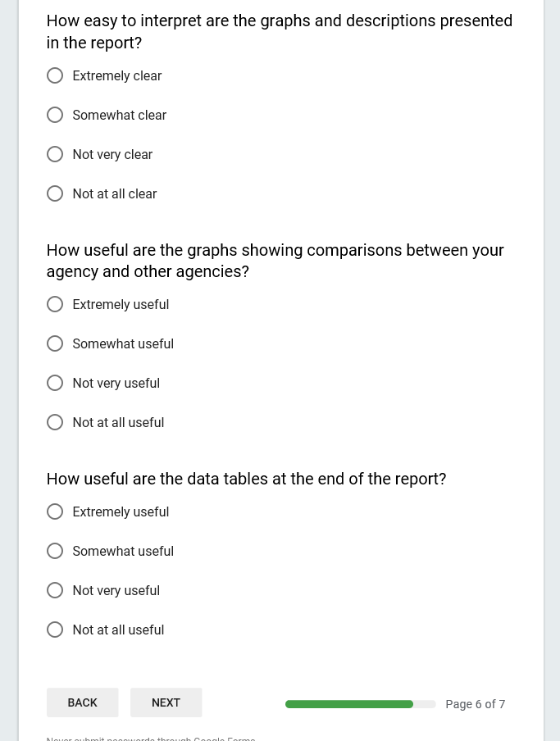Select 'Somewhat useful' for agency comparison graphs

[x=55, y=344]
